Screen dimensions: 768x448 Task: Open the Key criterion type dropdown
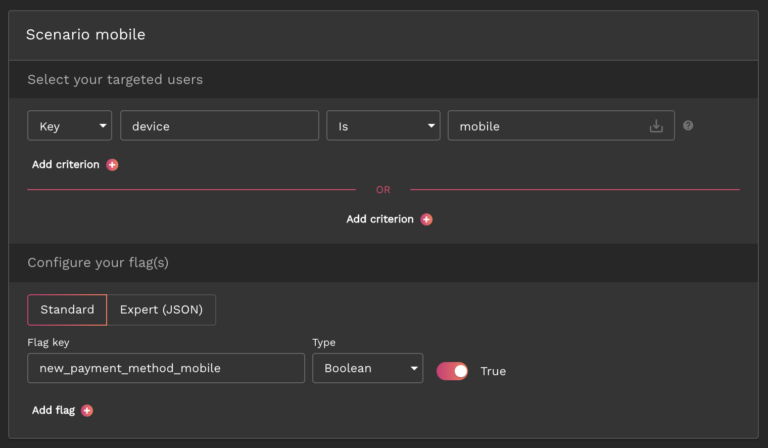tap(69, 126)
